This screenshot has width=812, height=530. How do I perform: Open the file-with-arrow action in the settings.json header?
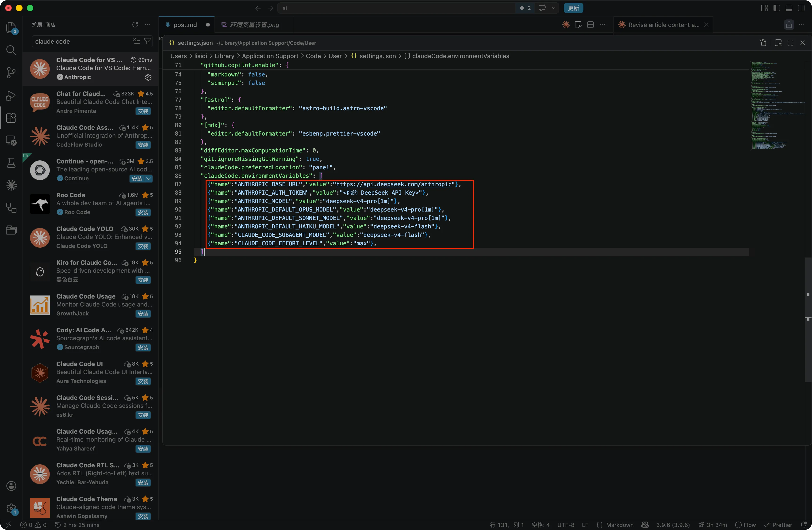[763, 43]
